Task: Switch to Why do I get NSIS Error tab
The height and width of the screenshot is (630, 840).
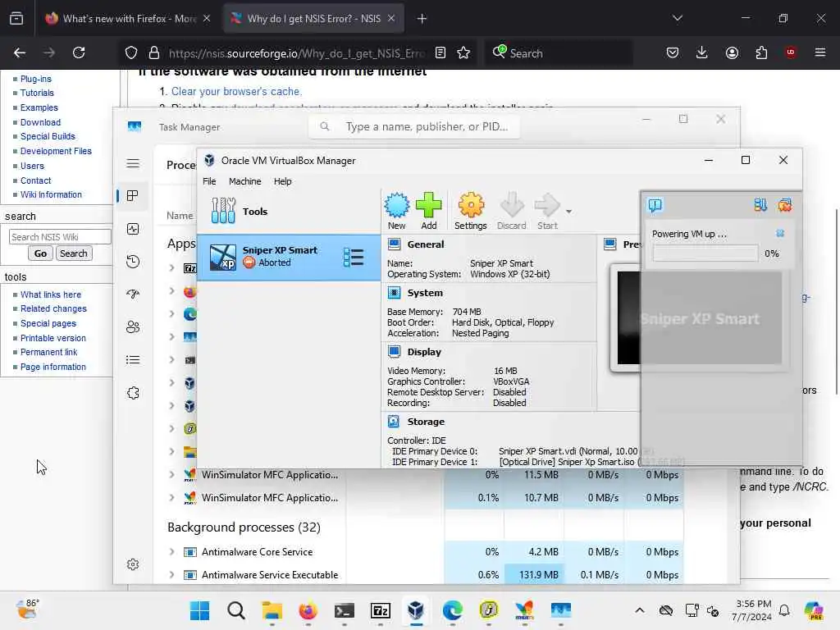Action: pyautogui.click(x=313, y=19)
